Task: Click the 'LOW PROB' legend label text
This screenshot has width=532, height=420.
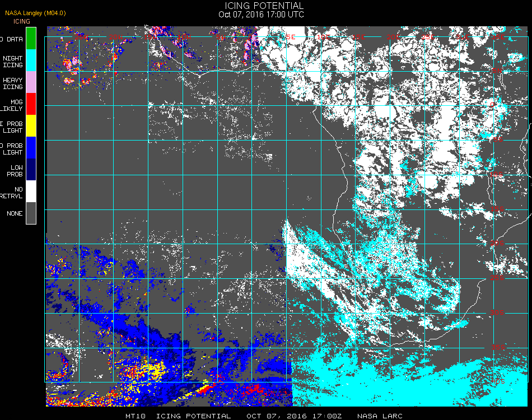Action: click(x=15, y=171)
